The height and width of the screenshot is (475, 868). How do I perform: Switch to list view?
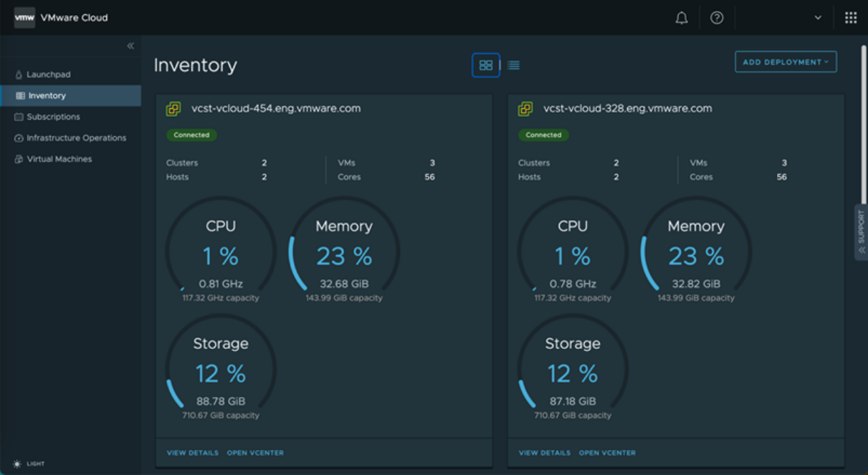pyautogui.click(x=513, y=65)
